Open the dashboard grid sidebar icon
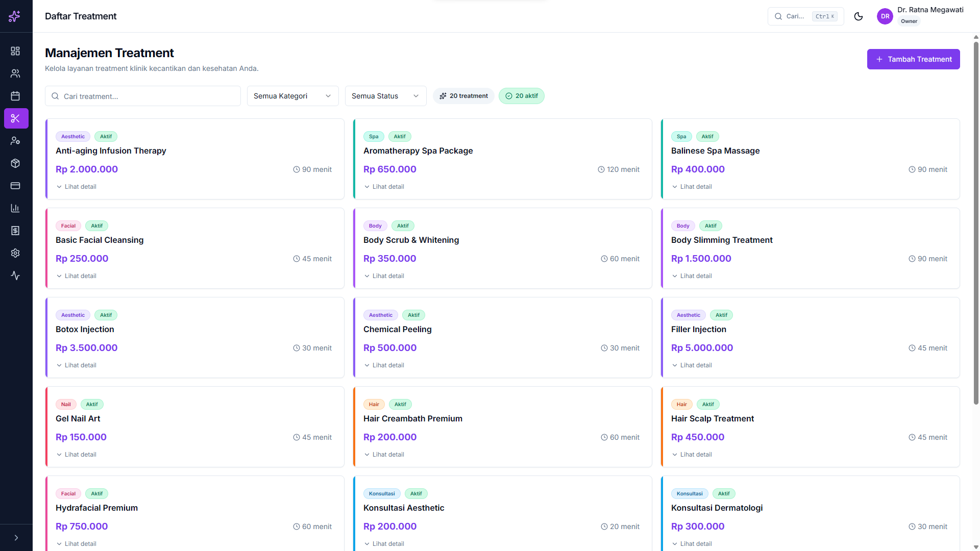The width and height of the screenshot is (980, 551). pos(15,51)
